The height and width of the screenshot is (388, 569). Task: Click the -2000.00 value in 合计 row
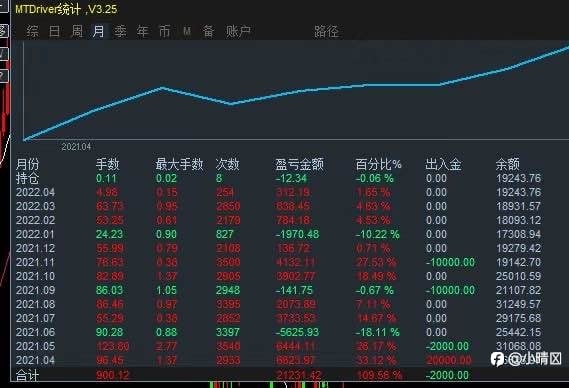pos(447,375)
